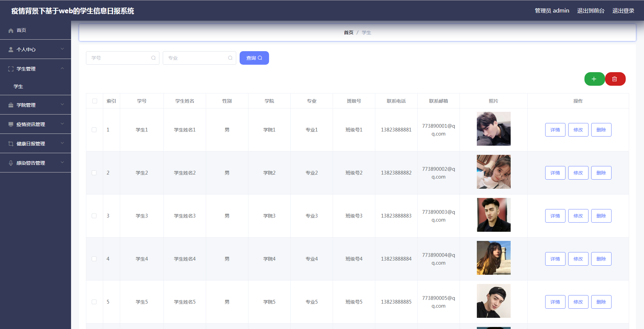Click 详情 for 学生4
This screenshot has height=329, width=644.
click(555, 259)
